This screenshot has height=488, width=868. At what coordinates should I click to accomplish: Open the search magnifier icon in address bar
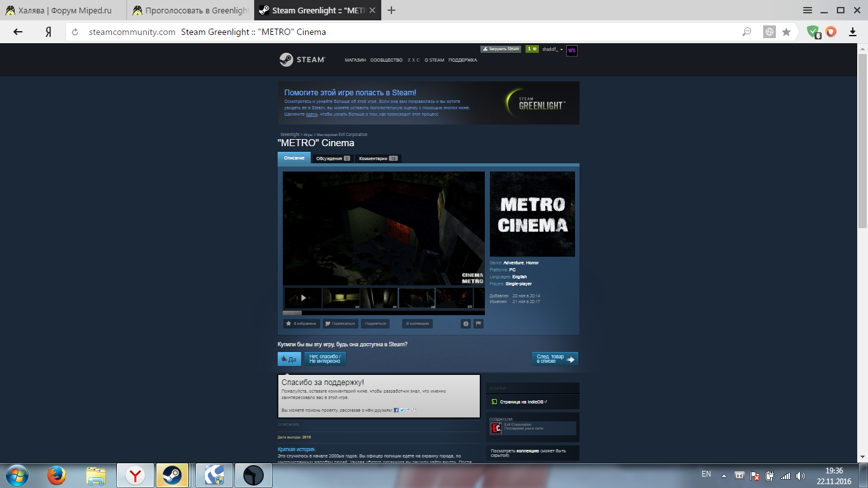747,32
